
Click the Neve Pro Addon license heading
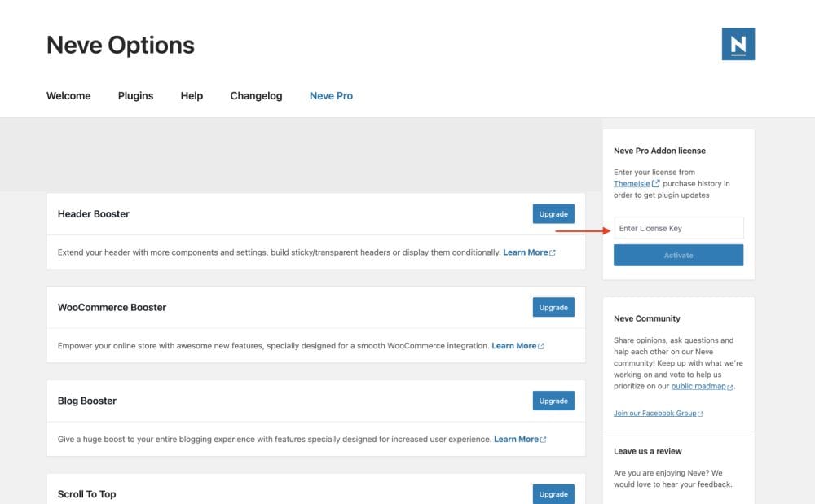point(659,151)
